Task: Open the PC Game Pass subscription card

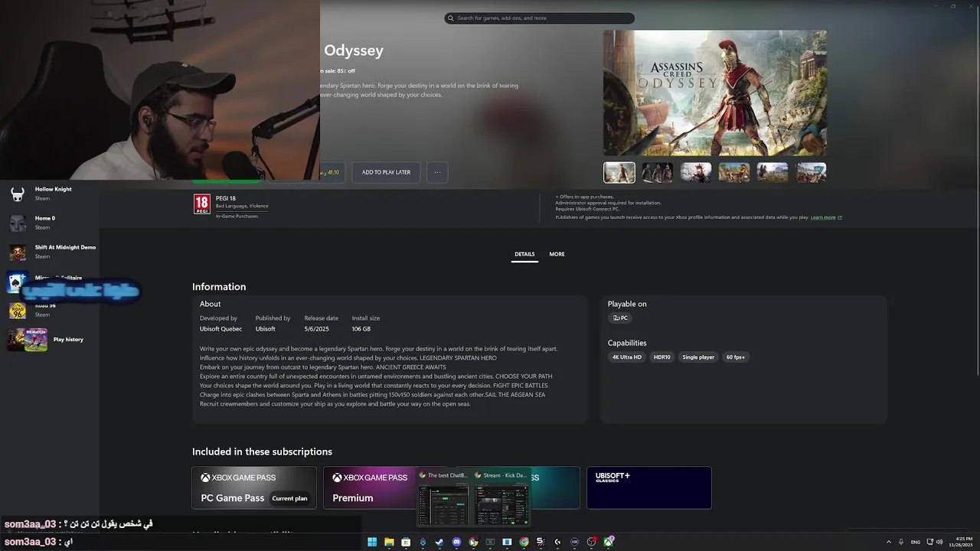Action: pyautogui.click(x=254, y=487)
